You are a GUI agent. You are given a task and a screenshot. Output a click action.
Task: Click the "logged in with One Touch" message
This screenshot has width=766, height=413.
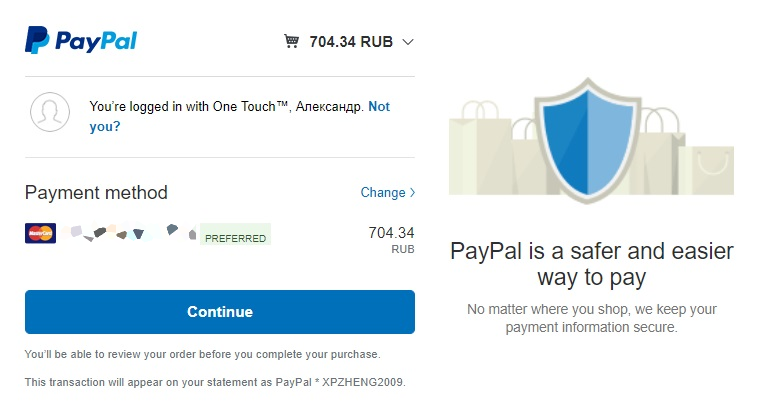pyautogui.click(x=226, y=106)
